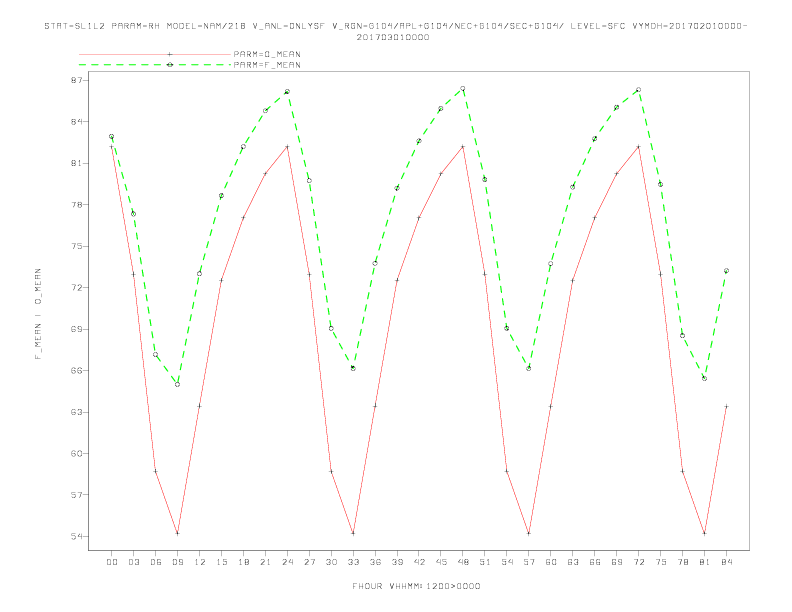Click x-axis tick label 09
Screen dimensions: 792x612
178,562
